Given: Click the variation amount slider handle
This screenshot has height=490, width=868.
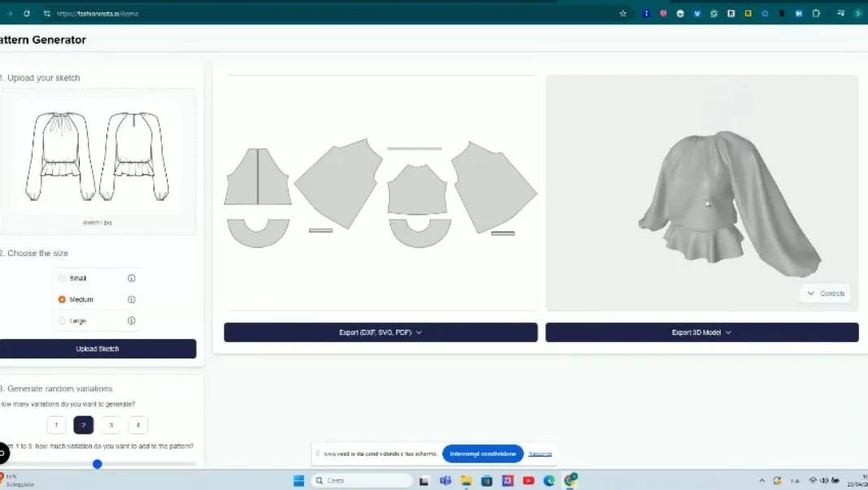Looking at the screenshot, I should click(x=98, y=464).
